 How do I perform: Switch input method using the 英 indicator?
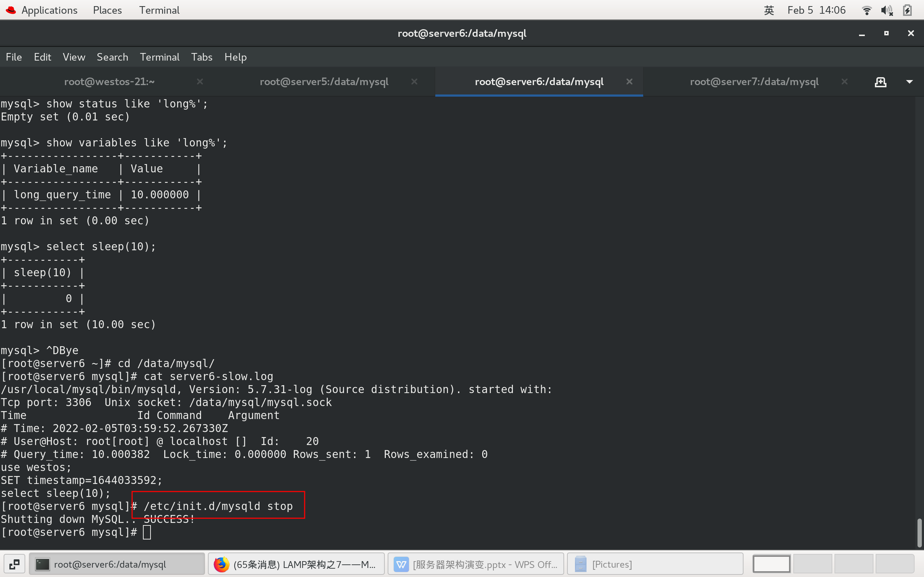point(768,10)
